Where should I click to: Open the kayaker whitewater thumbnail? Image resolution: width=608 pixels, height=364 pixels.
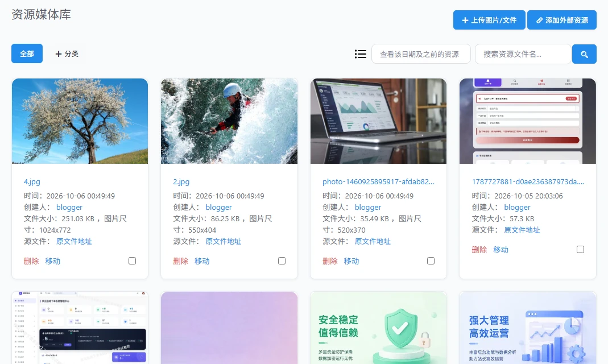pos(229,121)
